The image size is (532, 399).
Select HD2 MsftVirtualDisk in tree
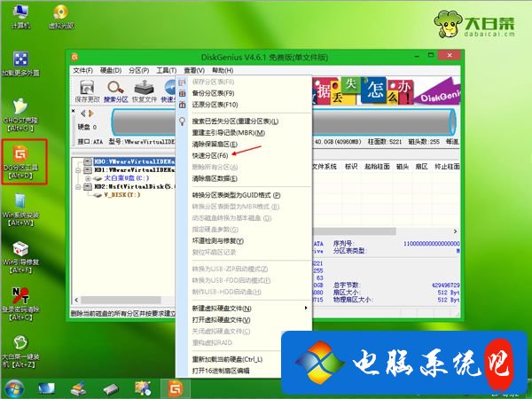click(x=135, y=186)
